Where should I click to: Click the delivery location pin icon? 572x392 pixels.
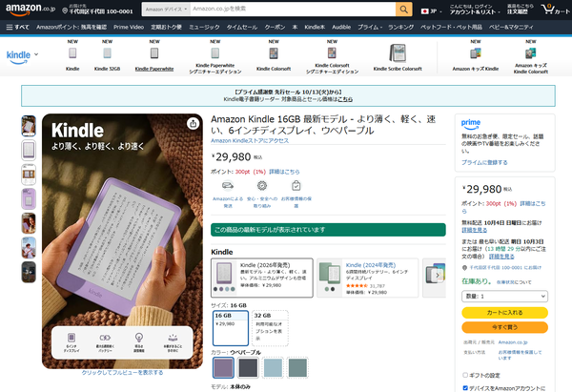coord(65,10)
